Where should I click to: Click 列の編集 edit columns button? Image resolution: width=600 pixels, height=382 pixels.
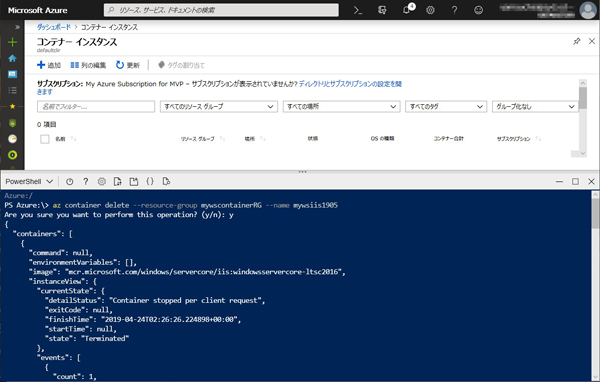tap(88, 65)
